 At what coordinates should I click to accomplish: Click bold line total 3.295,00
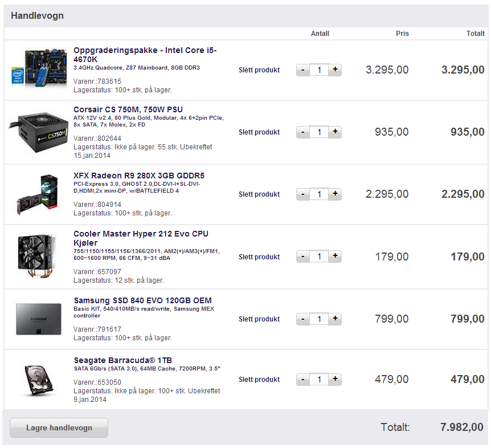[x=463, y=70]
